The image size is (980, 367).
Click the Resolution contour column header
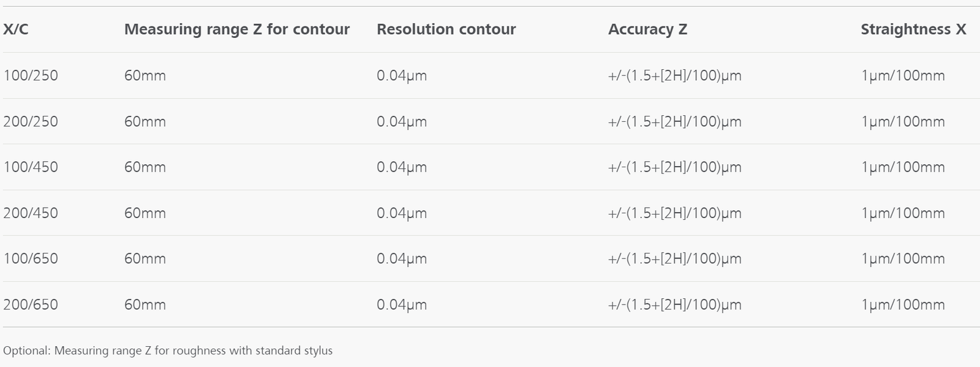point(446,29)
